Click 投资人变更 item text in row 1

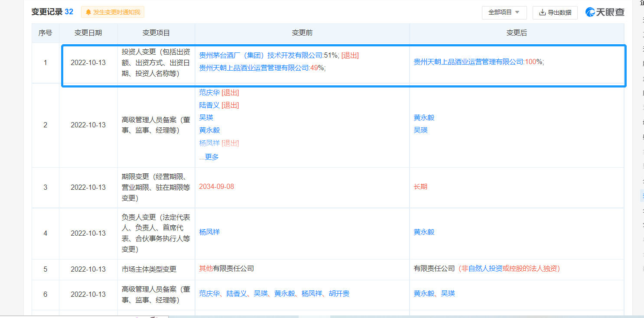click(156, 62)
